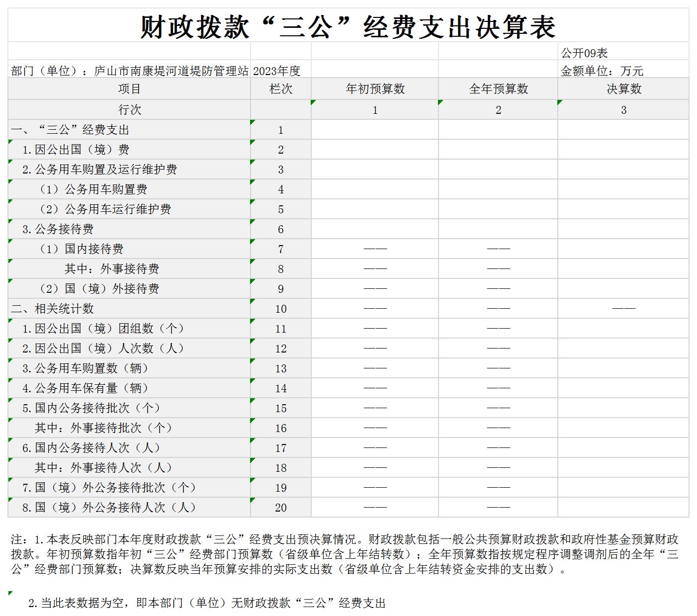Click the 项目 column header
Viewport: 697px width, 616px height.
click(x=129, y=89)
